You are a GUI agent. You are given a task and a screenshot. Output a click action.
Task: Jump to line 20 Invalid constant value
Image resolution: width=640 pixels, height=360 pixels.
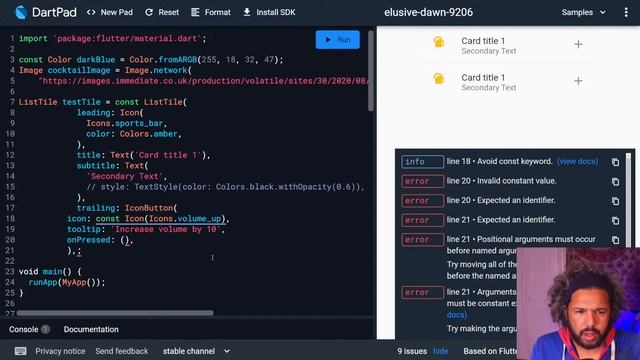click(501, 181)
